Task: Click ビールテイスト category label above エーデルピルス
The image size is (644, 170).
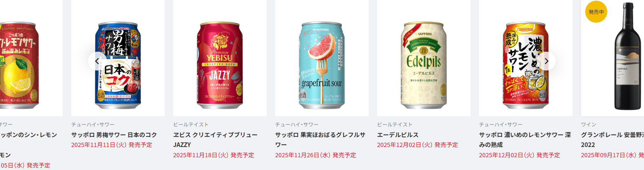Action: tap(395, 124)
